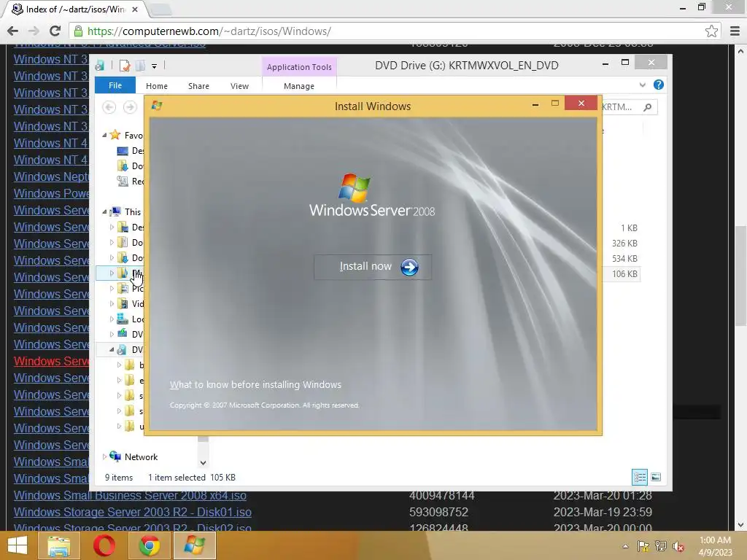Open Windows Small Business Server 2008 x64.iso link
Screen dimensions: 747x560
coord(130,495)
